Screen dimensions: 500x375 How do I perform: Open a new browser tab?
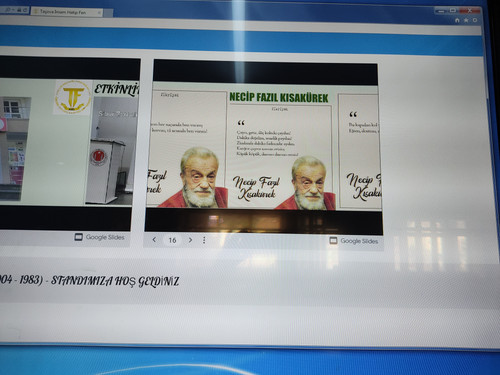(x=108, y=13)
